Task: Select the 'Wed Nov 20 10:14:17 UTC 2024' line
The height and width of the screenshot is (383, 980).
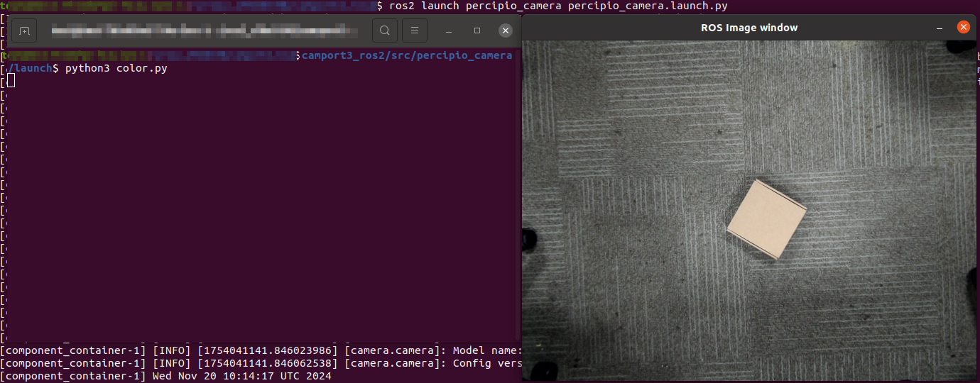Action: coord(165,376)
